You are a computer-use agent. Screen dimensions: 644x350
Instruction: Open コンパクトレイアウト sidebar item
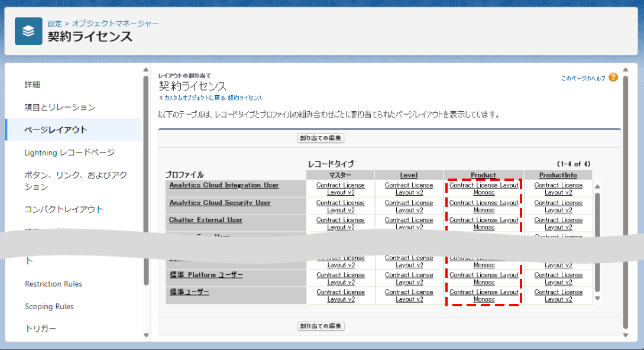[x=64, y=209]
